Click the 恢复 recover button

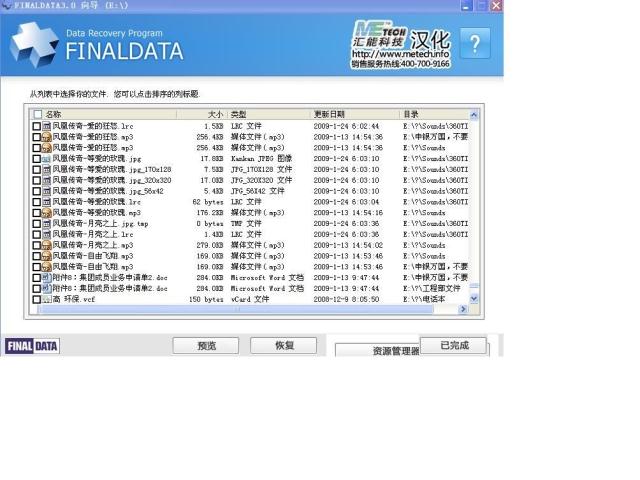pyautogui.click(x=283, y=346)
